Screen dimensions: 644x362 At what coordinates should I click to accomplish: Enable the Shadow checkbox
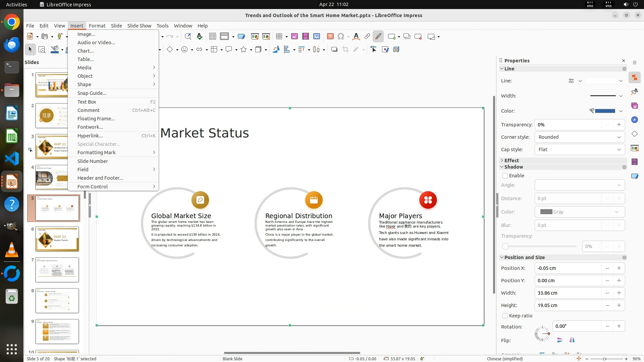coord(505,176)
